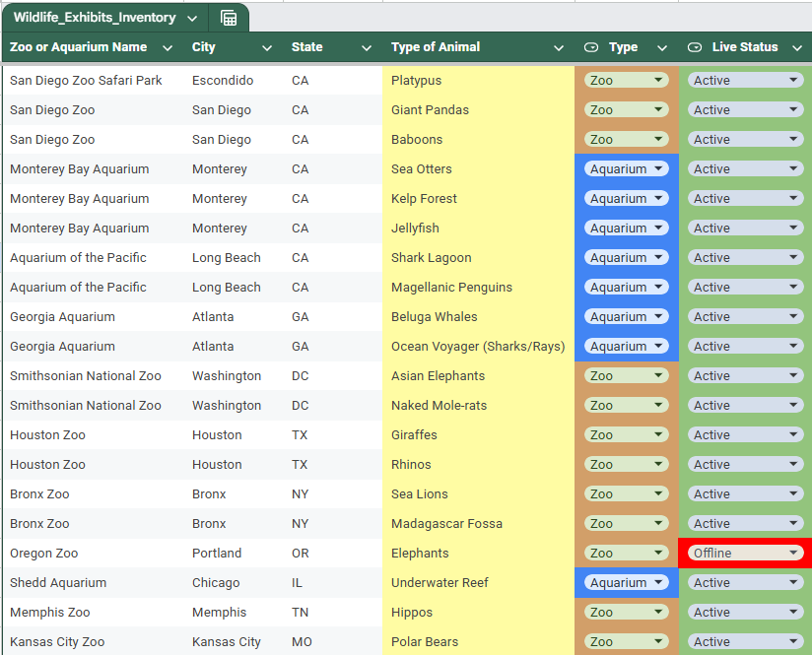Click the dropdown-type icon beside the Type header

[x=591, y=47]
